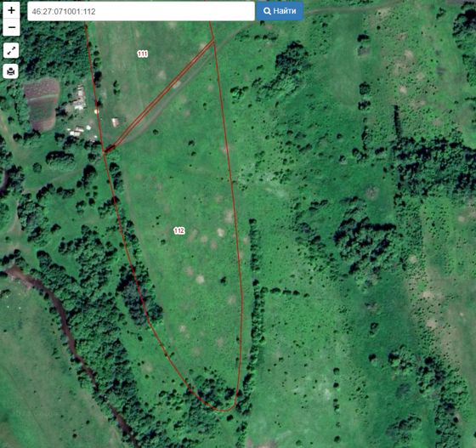
Task: Print the map view
Action: point(10,71)
